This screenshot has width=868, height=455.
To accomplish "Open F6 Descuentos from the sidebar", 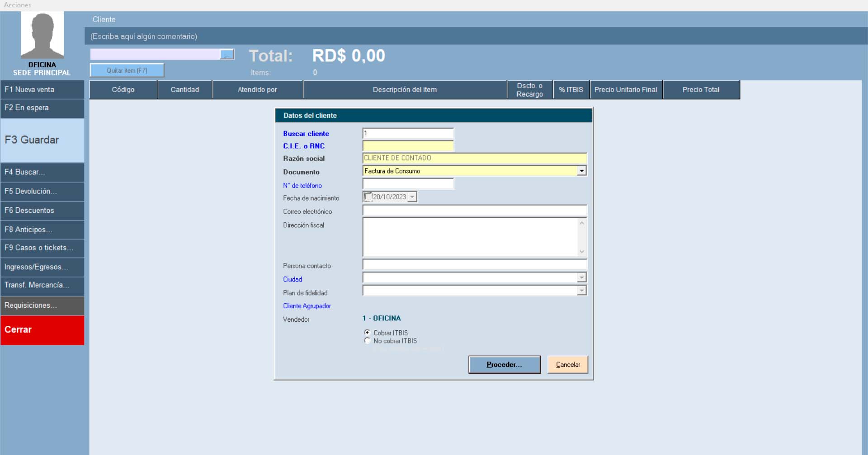I will click(x=42, y=211).
